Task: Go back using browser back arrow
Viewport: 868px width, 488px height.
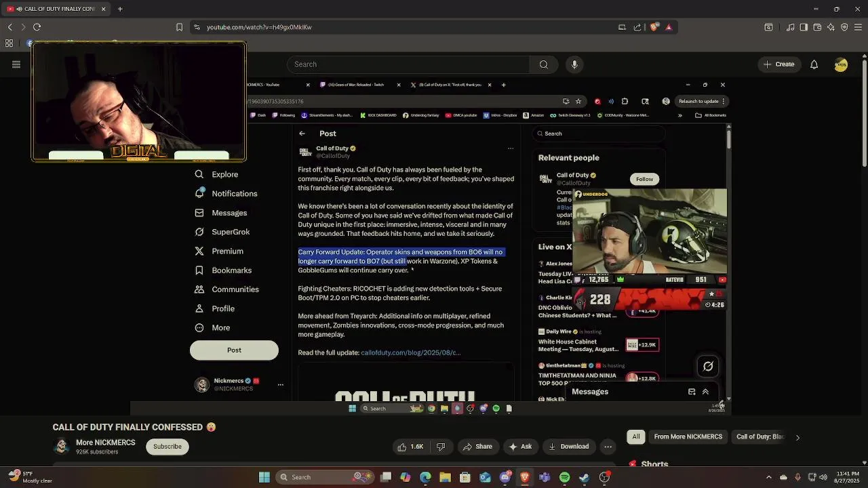Action: (9, 27)
